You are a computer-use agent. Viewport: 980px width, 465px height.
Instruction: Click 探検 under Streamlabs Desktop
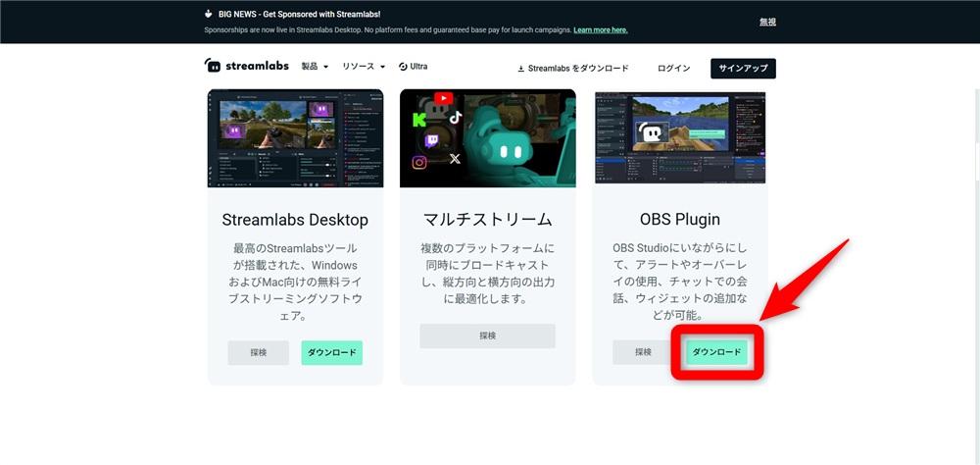[258, 353]
